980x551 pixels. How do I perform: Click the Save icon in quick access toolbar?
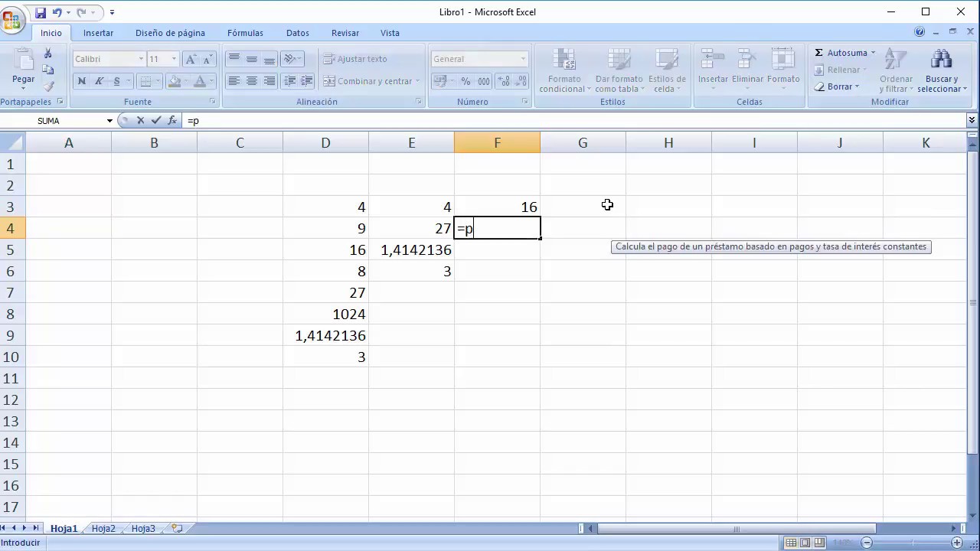coord(41,12)
